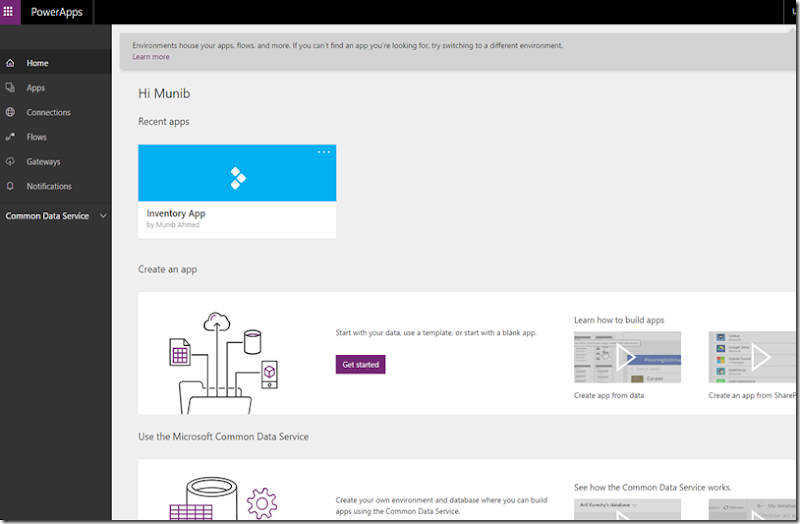
Task: Click the PowerApps title in header
Action: coord(57,12)
